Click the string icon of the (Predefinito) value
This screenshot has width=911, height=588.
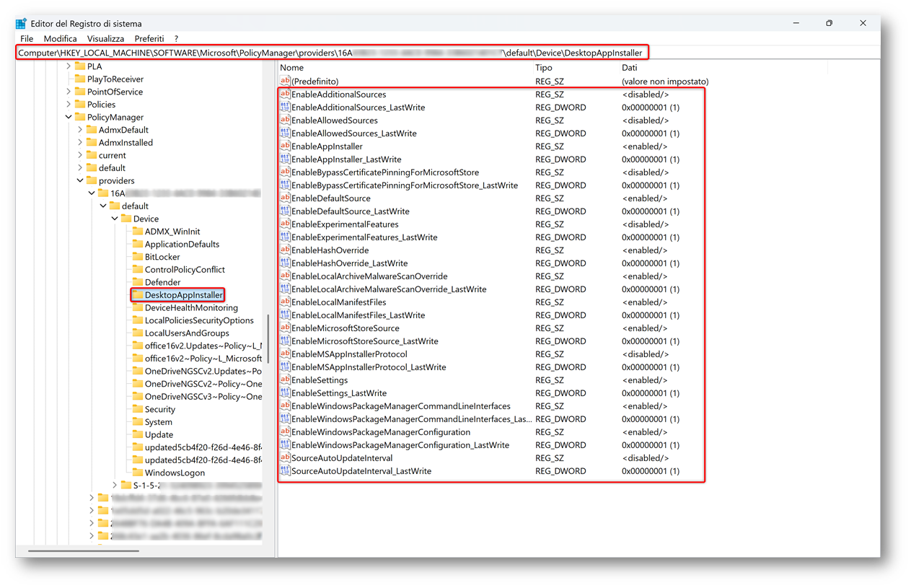click(x=285, y=82)
